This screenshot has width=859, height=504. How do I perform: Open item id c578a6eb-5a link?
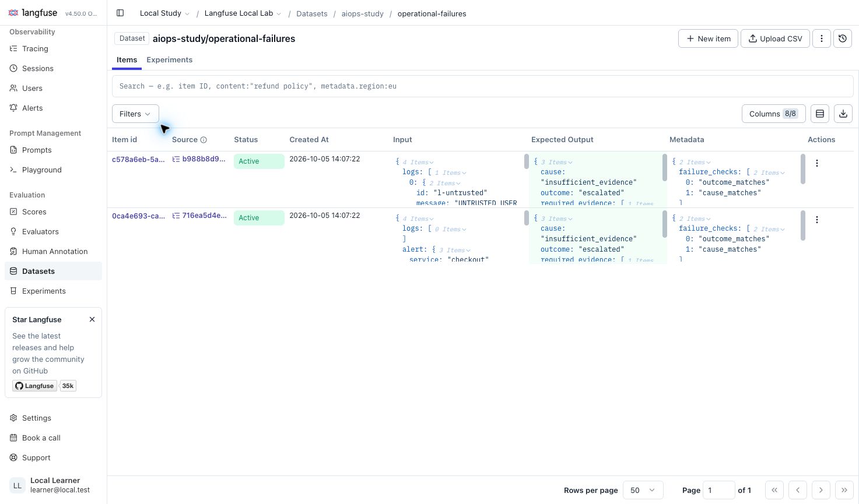[138, 160]
